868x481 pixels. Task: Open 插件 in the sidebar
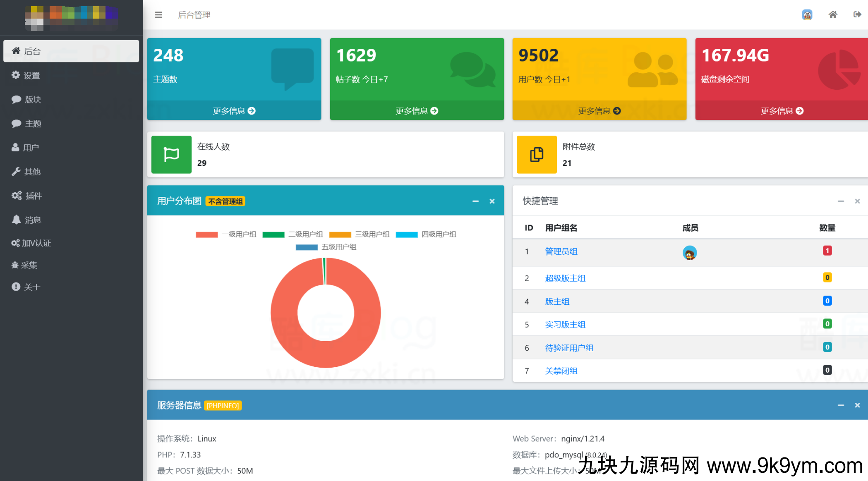tap(33, 196)
